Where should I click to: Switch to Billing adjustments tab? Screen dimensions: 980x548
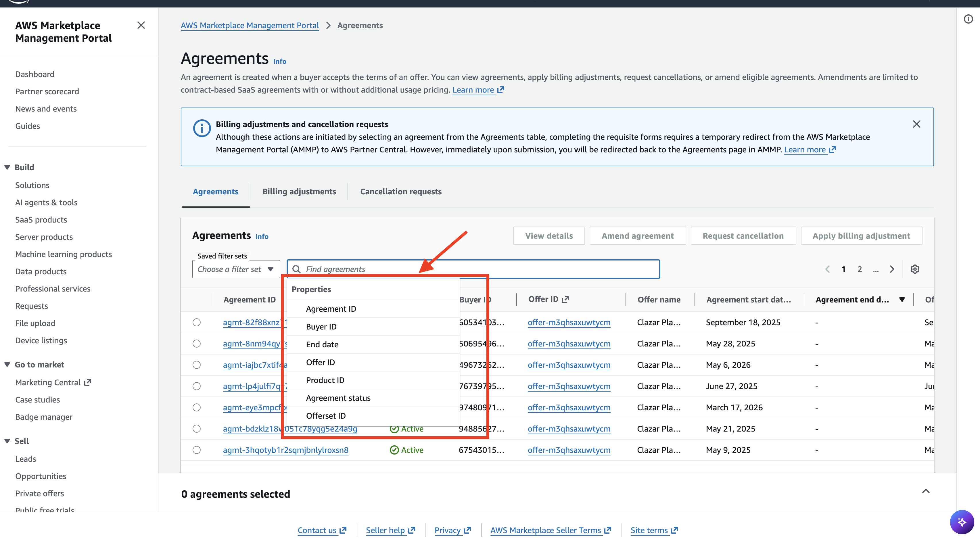point(299,191)
